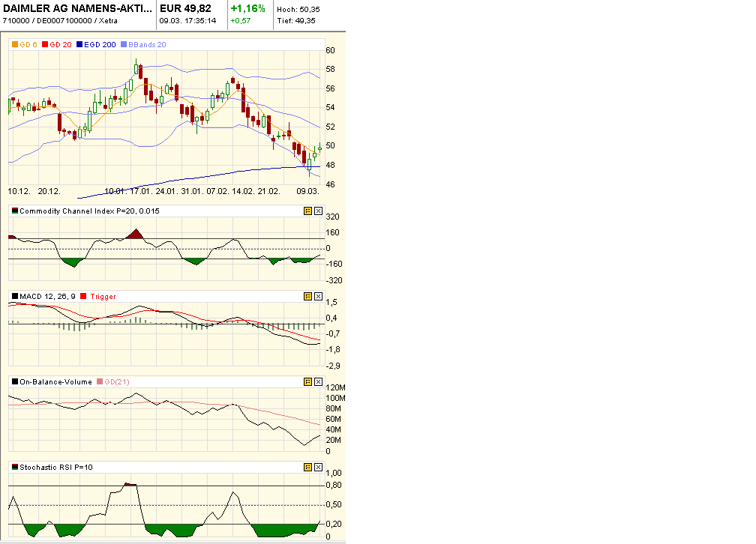Click the dark blue EGD 200 legend swatch
Viewport: 756px width, 544px height.
pyautogui.click(x=79, y=44)
